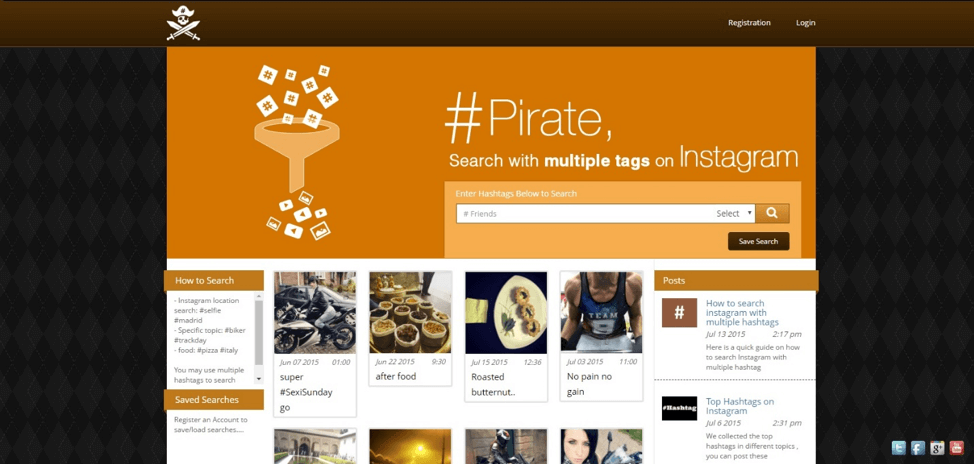Open the motorcycle photo 'super #SexiSunday go'
The height and width of the screenshot is (464, 974).
(315, 312)
